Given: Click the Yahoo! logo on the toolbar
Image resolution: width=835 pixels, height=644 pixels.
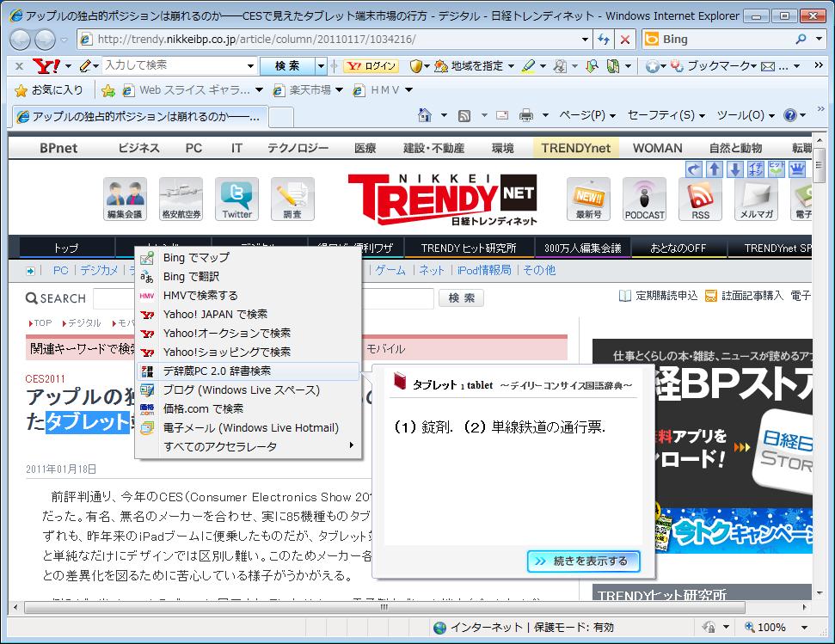Looking at the screenshot, I should pyautogui.click(x=46, y=66).
